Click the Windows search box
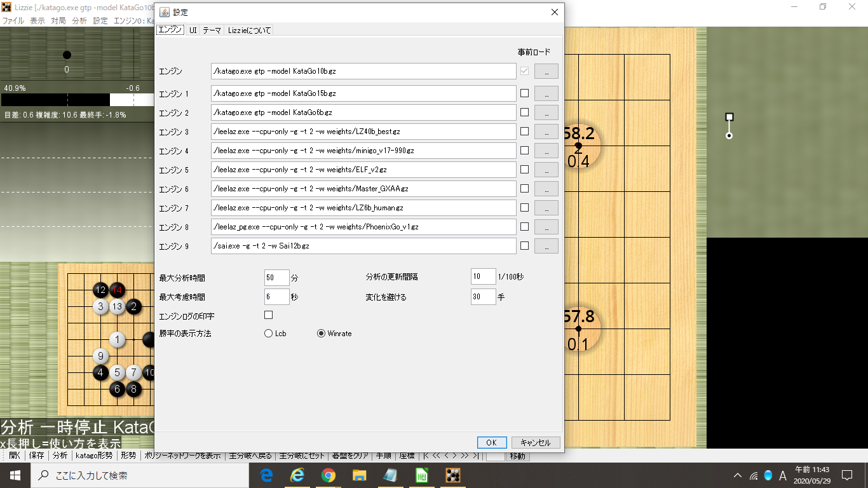Viewport: 868px width, 488px height. pos(139,475)
